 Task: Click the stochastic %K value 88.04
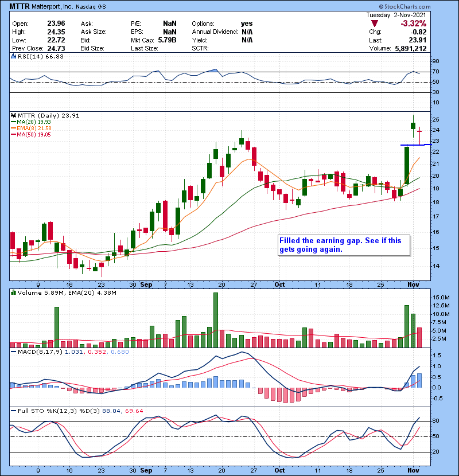pos(111,411)
